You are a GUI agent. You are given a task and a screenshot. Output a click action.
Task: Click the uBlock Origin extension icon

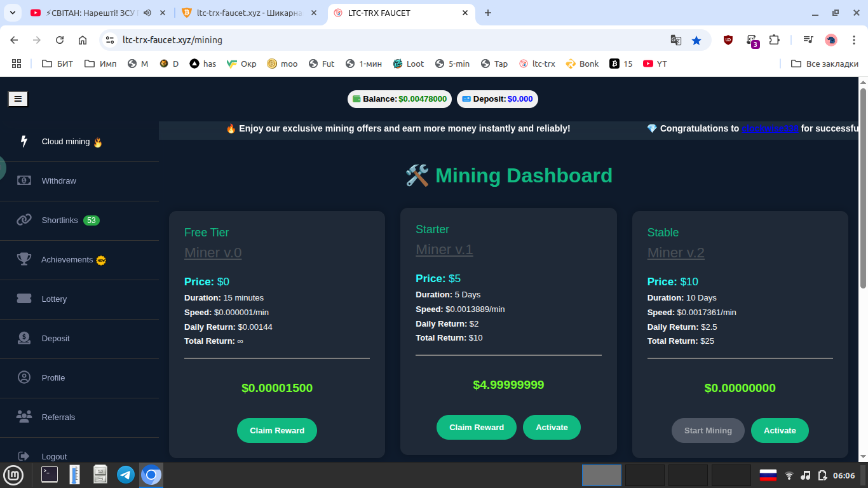pyautogui.click(x=728, y=40)
